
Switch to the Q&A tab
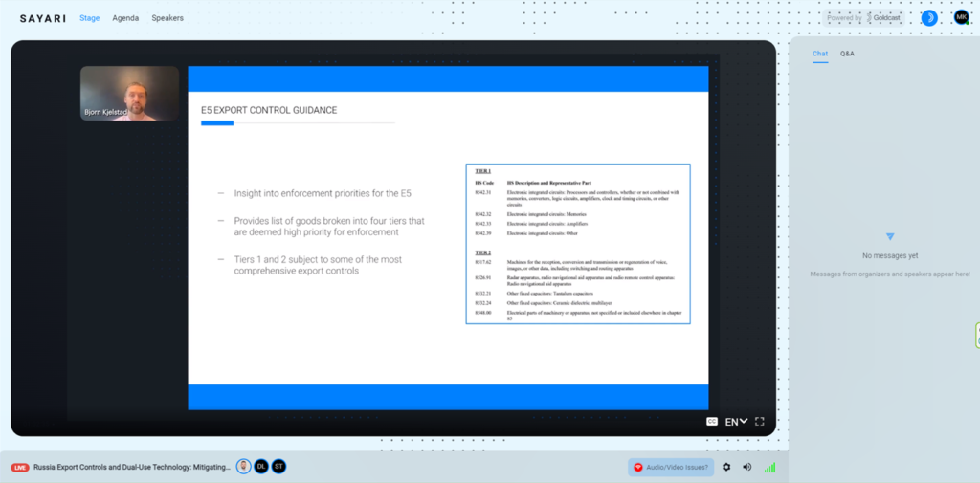847,54
